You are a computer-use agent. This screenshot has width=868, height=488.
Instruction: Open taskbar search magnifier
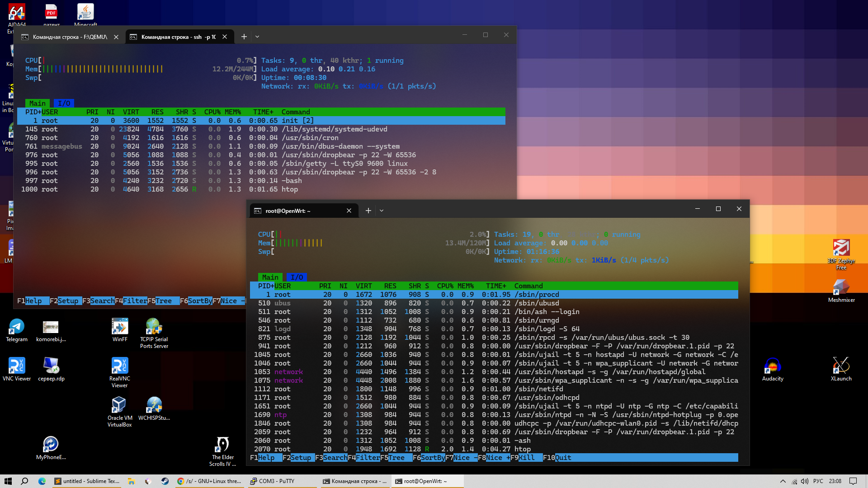(x=25, y=481)
